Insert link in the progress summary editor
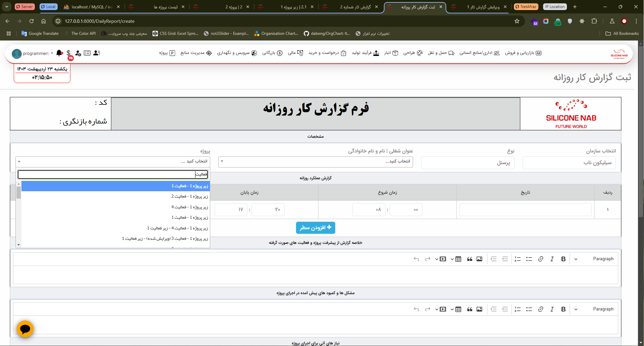Screen dimensions: 644x346 (540, 259)
